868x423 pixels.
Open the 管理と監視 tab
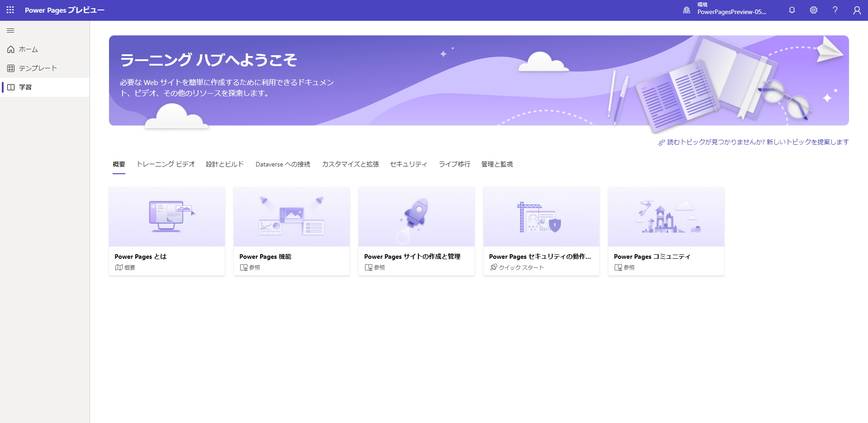[x=497, y=164]
